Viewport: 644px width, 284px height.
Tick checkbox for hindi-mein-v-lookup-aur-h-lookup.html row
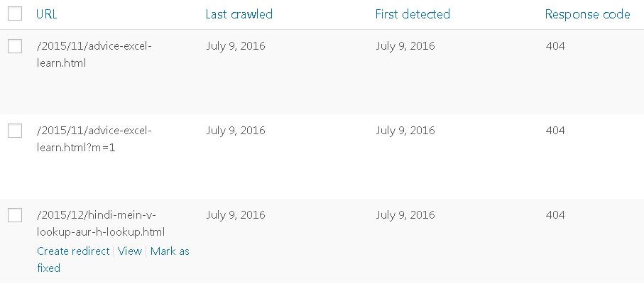[15, 215]
